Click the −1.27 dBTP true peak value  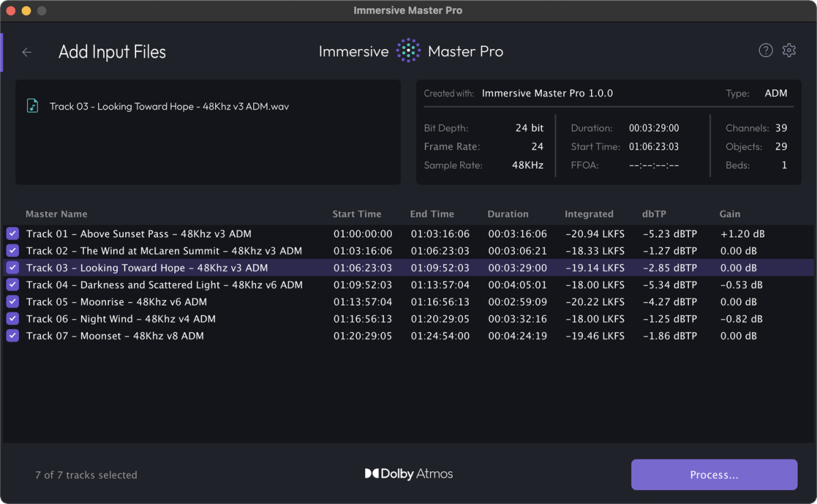click(x=669, y=250)
